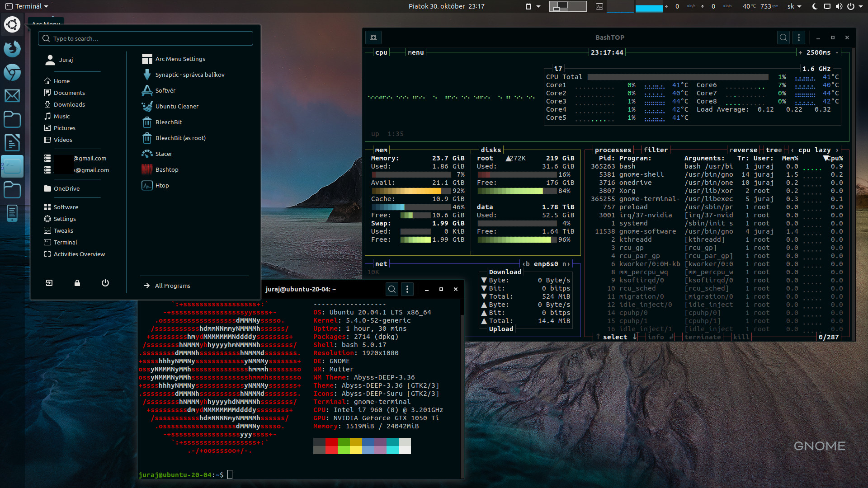
Task: Open Software from Arc Menu
Action: point(61,207)
